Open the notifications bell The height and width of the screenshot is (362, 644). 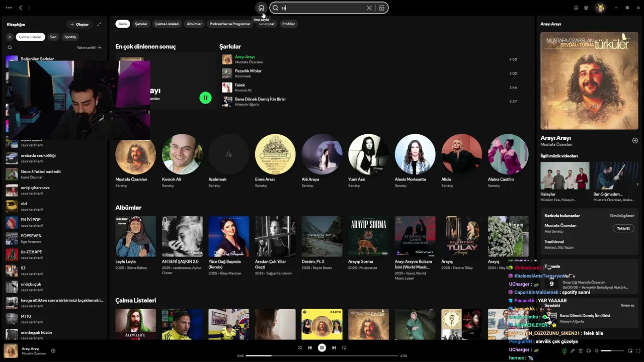click(576, 8)
